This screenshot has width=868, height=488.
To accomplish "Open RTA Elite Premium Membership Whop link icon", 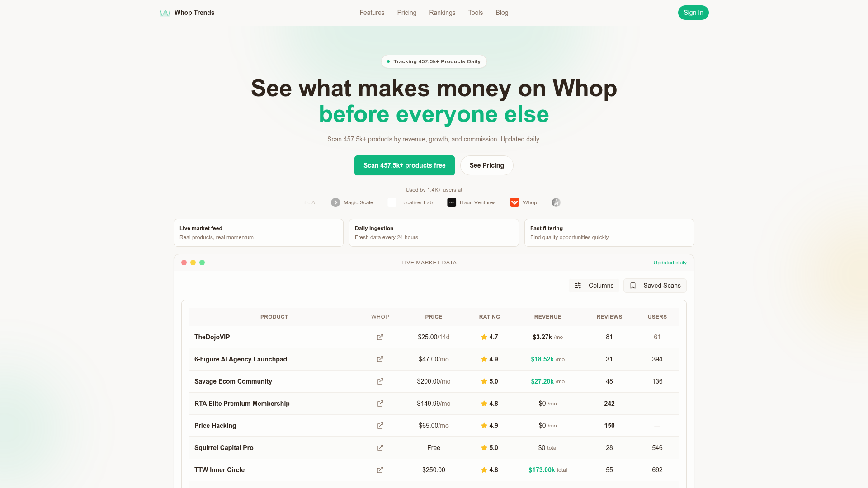I will (x=380, y=404).
